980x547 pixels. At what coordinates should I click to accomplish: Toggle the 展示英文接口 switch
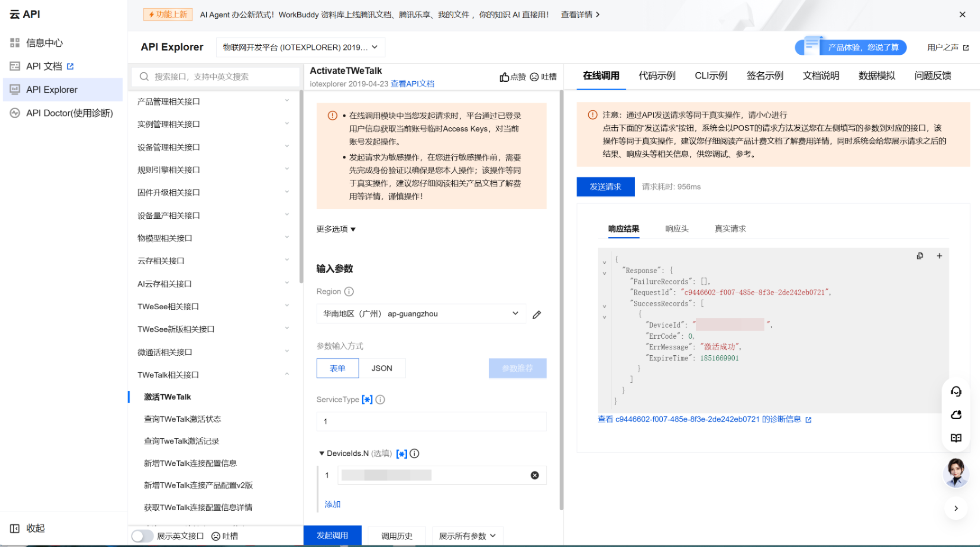[142, 536]
